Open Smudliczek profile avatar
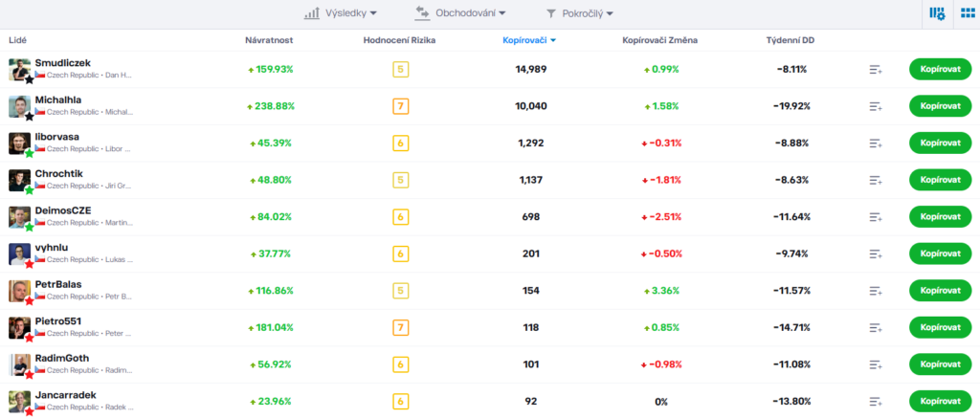Screen dimensions: 980x419 click(x=19, y=69)
